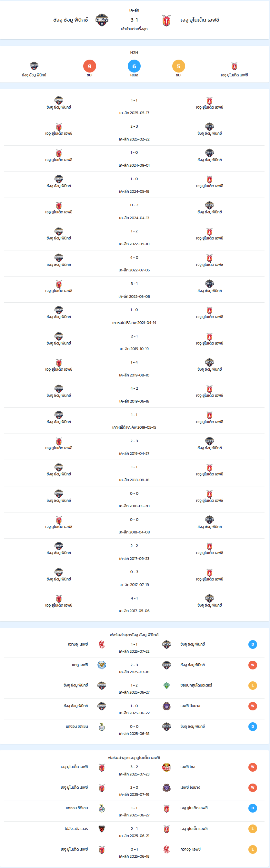Click the W badge for 2025-07-18 match
This screenshot has width=270, height=868.
[x=253, y=665]
